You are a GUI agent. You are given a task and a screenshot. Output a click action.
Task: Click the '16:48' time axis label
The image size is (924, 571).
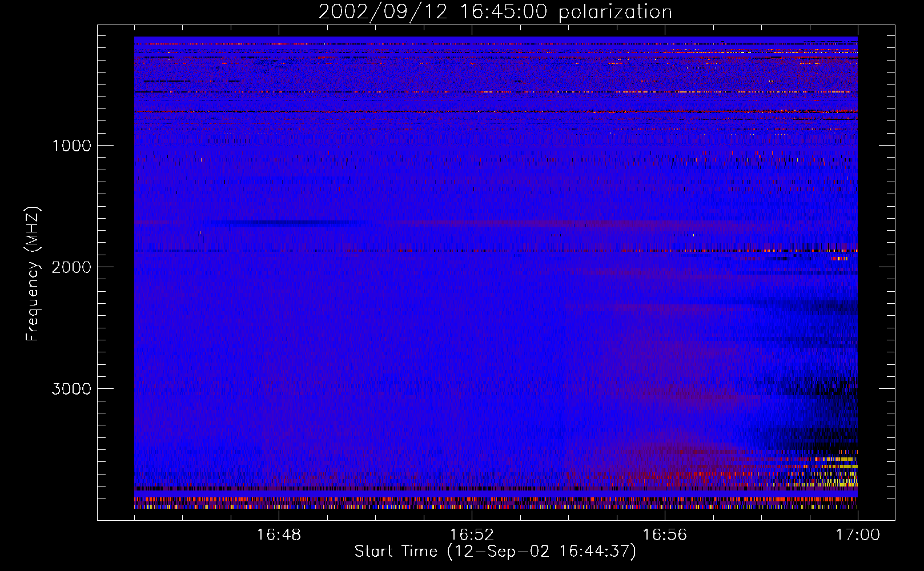pyautogui.click(x=279, y=535)
